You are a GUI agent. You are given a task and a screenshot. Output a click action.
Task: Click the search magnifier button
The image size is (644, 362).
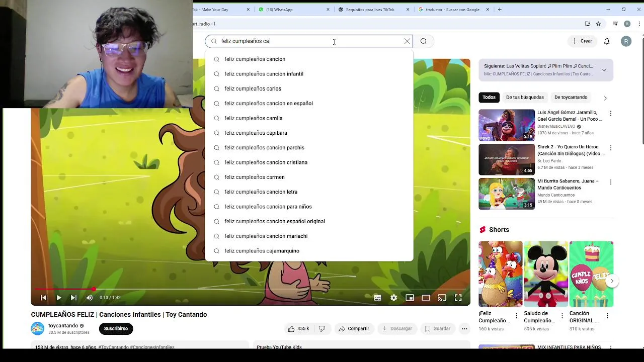pos(424,41)
